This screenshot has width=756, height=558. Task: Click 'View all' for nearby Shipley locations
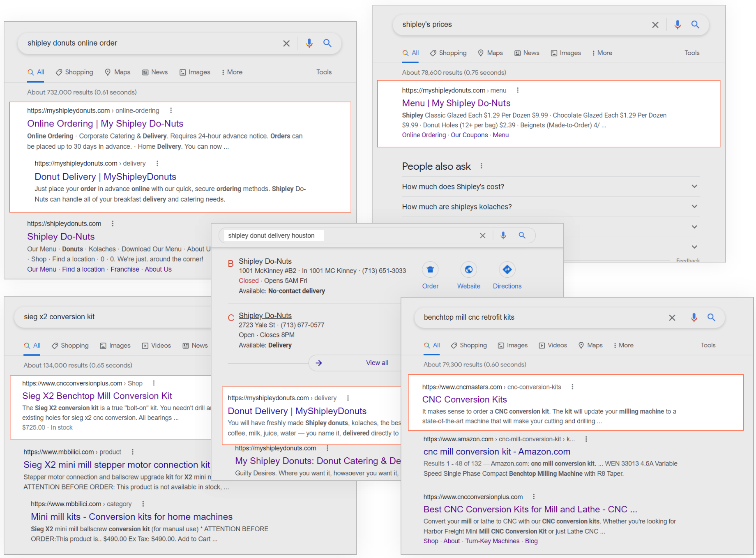[x=376, y=362]
